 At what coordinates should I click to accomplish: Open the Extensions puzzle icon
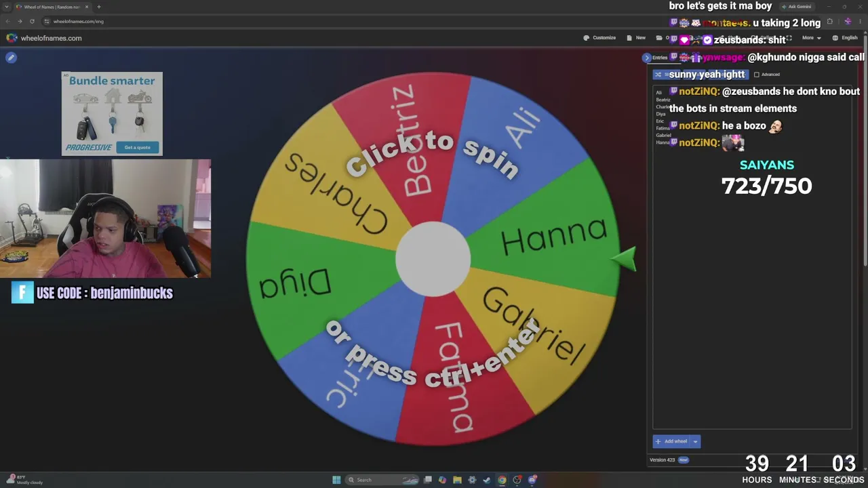[x=829, y=21]
